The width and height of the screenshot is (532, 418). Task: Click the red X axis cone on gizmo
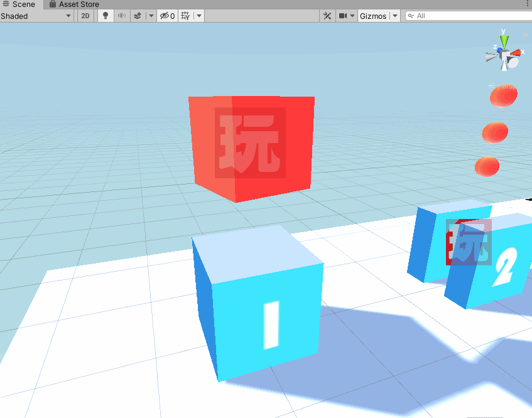(516, 53)
